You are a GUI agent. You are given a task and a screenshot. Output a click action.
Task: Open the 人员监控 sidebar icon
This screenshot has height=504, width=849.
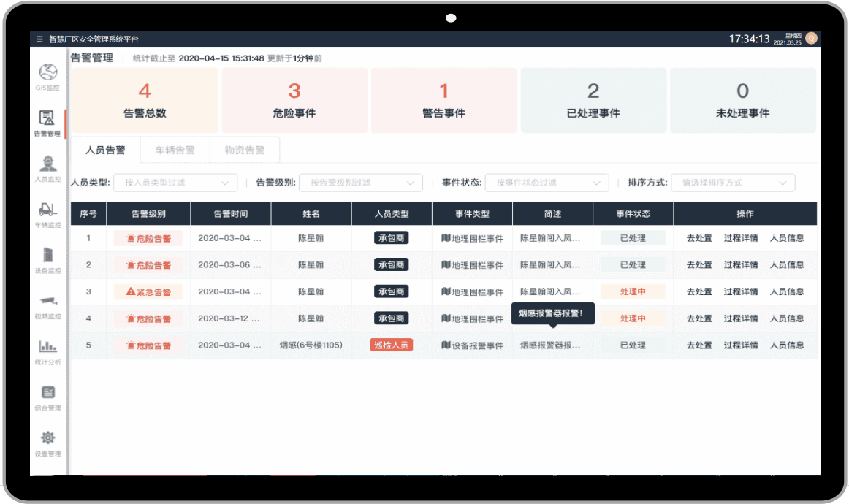coord(47,164)
